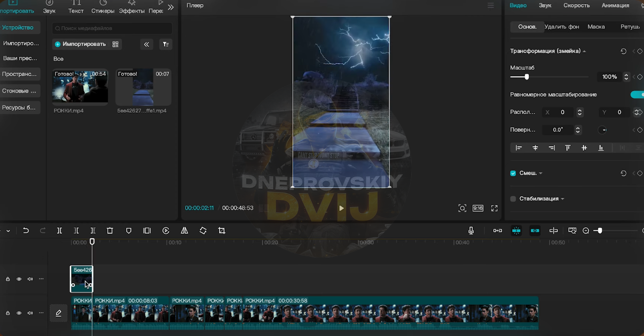Collapse the Трансформация (змейка) section
Screen dimensions: 644x336
pyautogui.click(x=584, y=51)
